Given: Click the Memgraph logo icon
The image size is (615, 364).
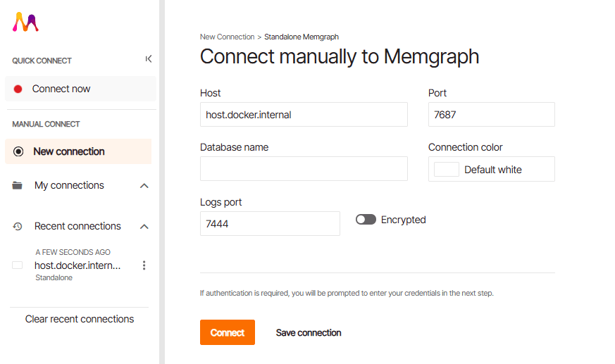Looking at the screenshot, I should (x=25, y=22).
